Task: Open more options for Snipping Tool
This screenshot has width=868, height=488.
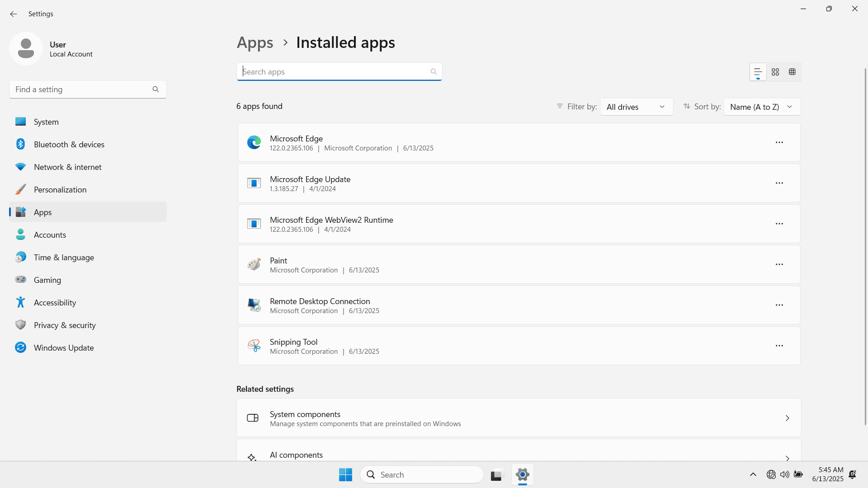Action: click(x=779, y=346)
